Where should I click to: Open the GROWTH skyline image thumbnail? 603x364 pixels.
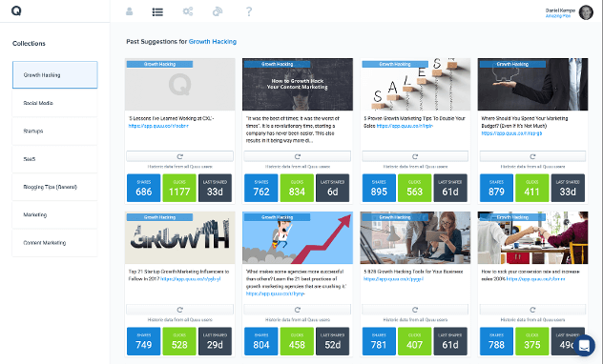pyautogui.click(x=180, y=237)
